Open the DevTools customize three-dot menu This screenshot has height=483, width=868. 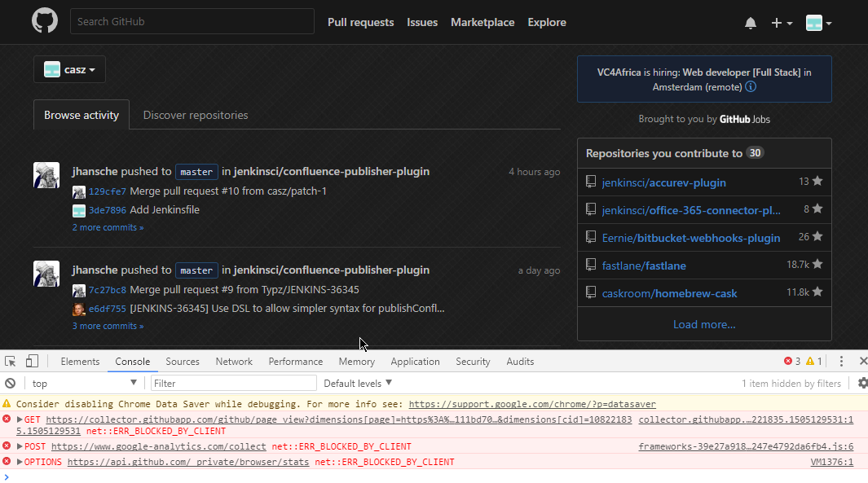(x=841, y=361)
